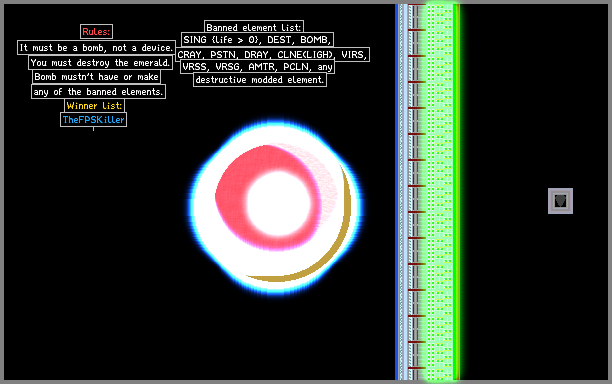
Task: Click the "Banned element list:" header sign
Action: [x=254, y=27]
